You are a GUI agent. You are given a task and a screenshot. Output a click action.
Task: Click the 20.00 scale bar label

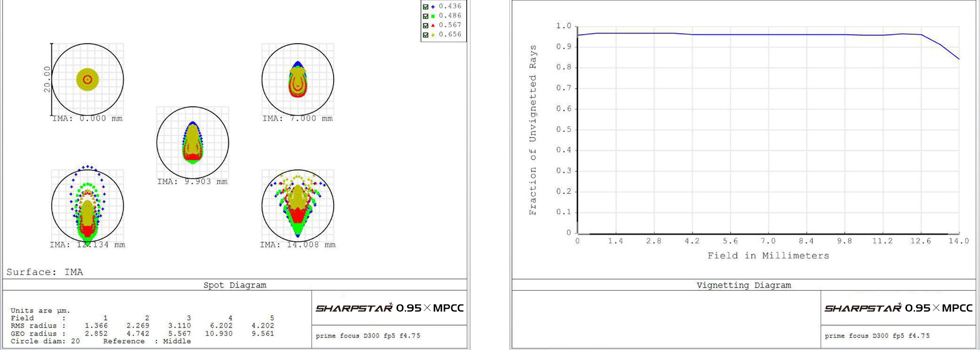47,79
